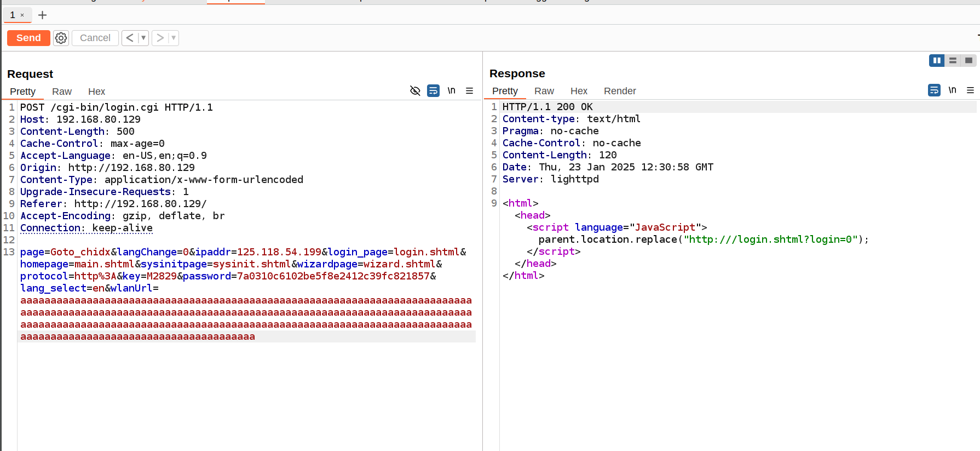Click the Date response header line
980x451 pixels.
click(x=608, y=167)
